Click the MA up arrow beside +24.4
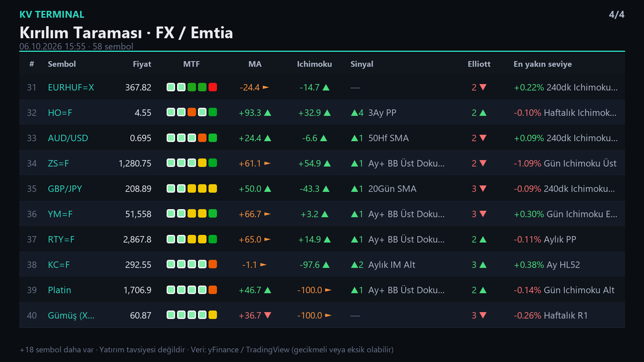 pos(267,138)
